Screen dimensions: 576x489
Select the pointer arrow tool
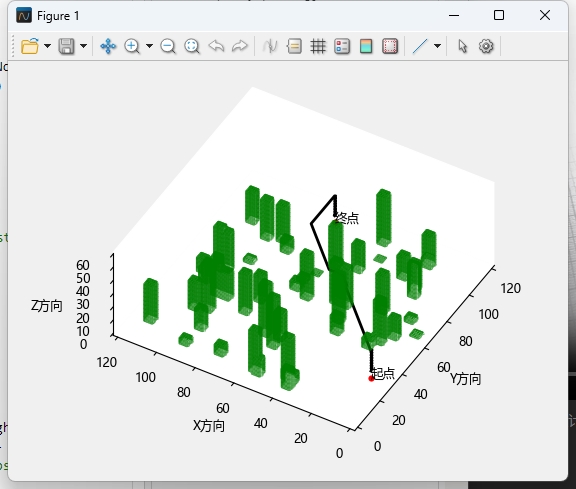pyautogui.click(x=462, y=46)
